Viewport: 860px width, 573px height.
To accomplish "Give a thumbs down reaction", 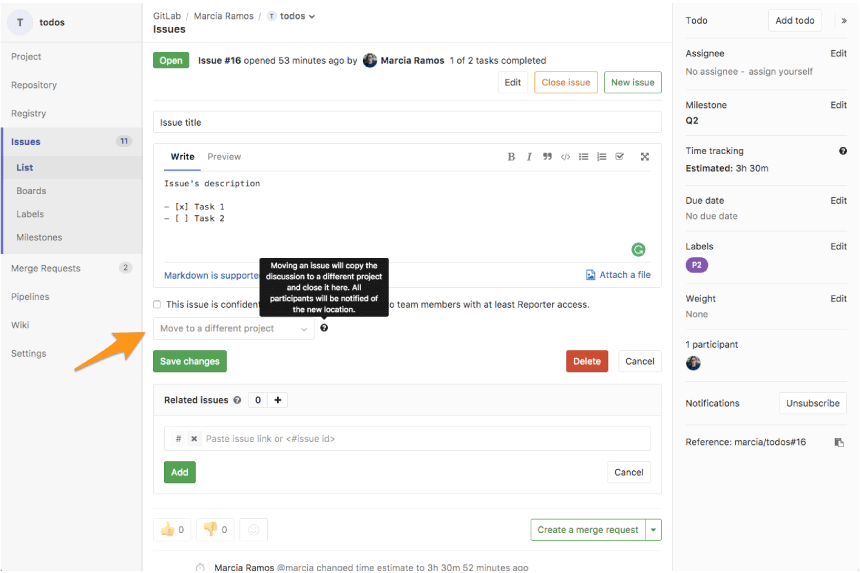I will coord(215,530).
